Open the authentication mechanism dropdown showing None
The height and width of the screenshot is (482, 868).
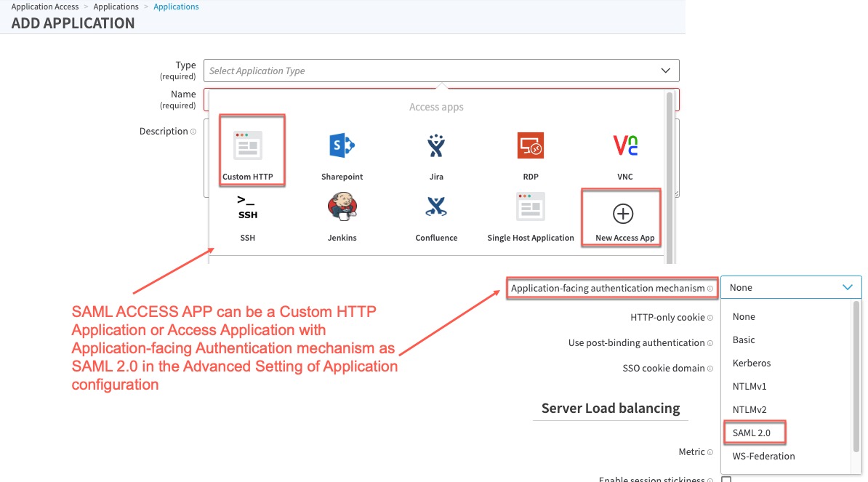point(791,287)
